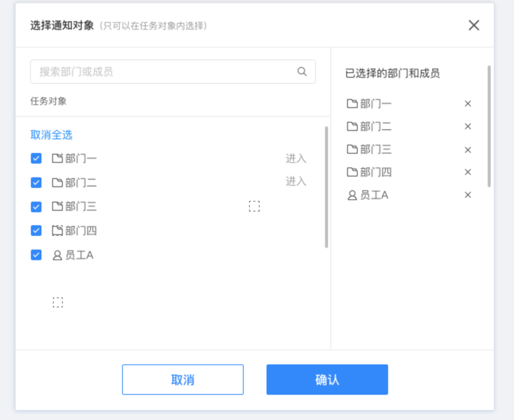Click the 员工A person icon in left list
Image resolution: width=514 pixels, height=420 pixels.
57,255
